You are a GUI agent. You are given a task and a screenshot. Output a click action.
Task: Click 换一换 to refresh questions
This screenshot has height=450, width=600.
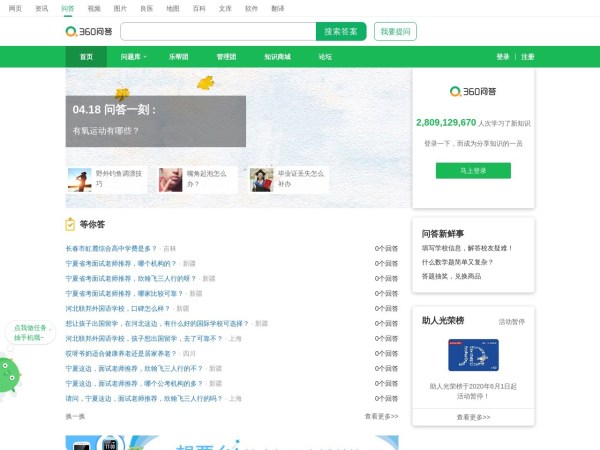click(75, 416)
